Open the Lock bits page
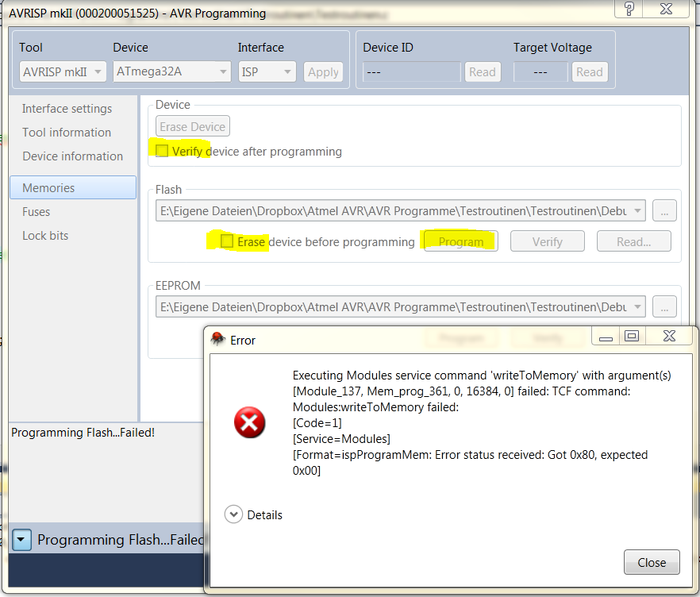This screenshot has width=700, height=597. point(45,235)
